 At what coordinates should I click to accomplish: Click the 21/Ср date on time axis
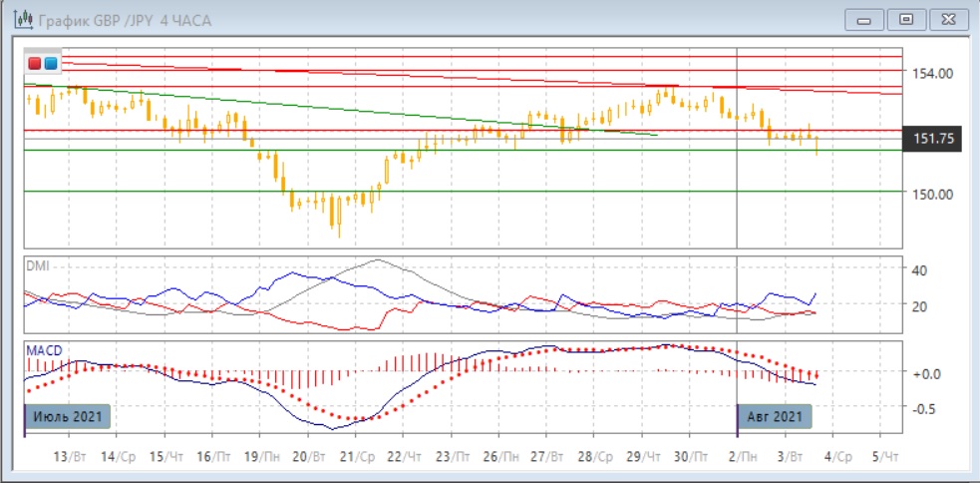coord(356,456)
